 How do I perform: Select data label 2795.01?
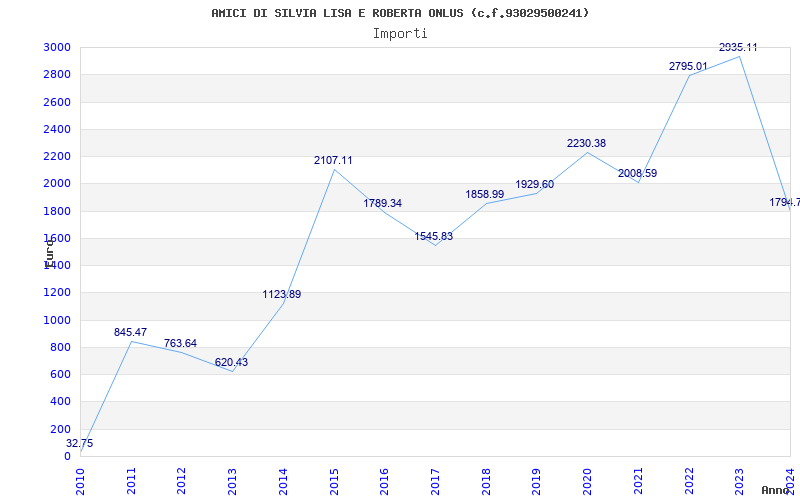click(688, 66)
